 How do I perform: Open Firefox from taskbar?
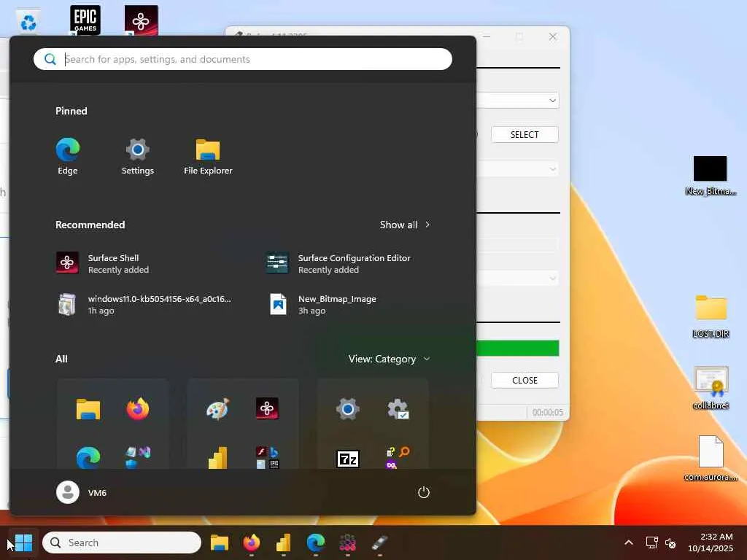point(252,542)
